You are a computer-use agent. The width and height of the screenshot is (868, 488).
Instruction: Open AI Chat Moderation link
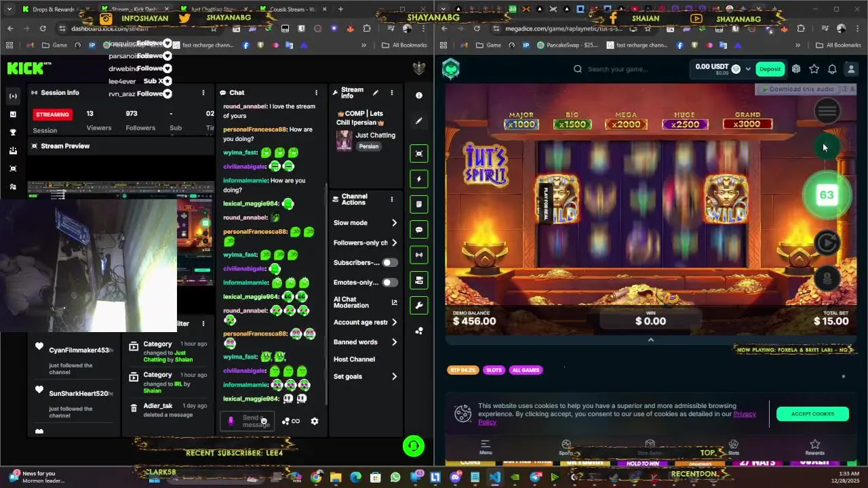click(365, 302)
